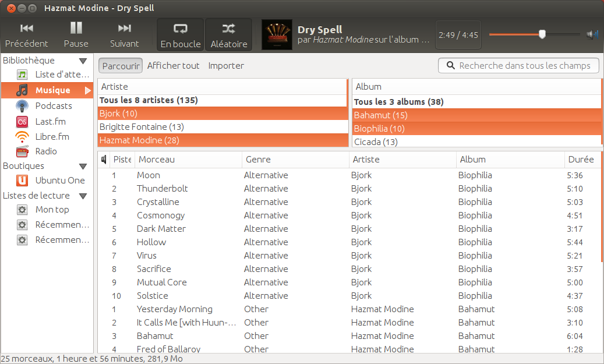
Task: Select album Bahamut (15)
Action: pyautogui.click(x=476, y=115)
